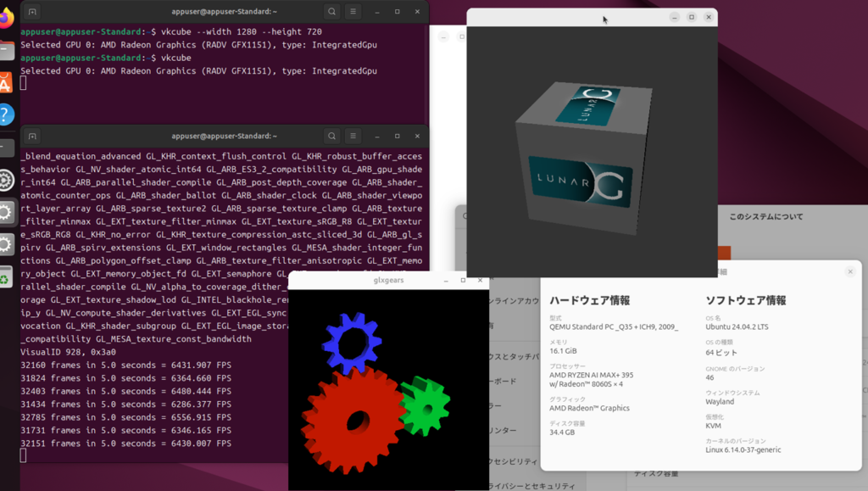Open Firefox from the Ubuntu dock
868x491 pixels.
point(6,20)
